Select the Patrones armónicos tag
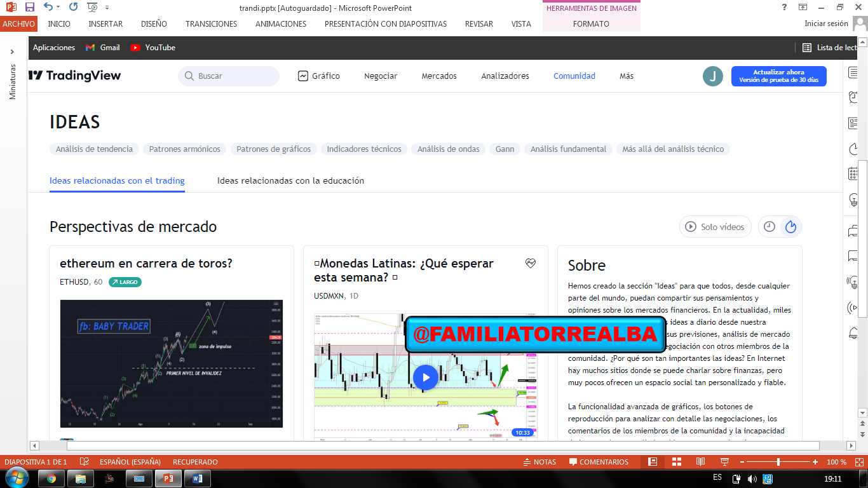868x488 pixels. (185, 149)
